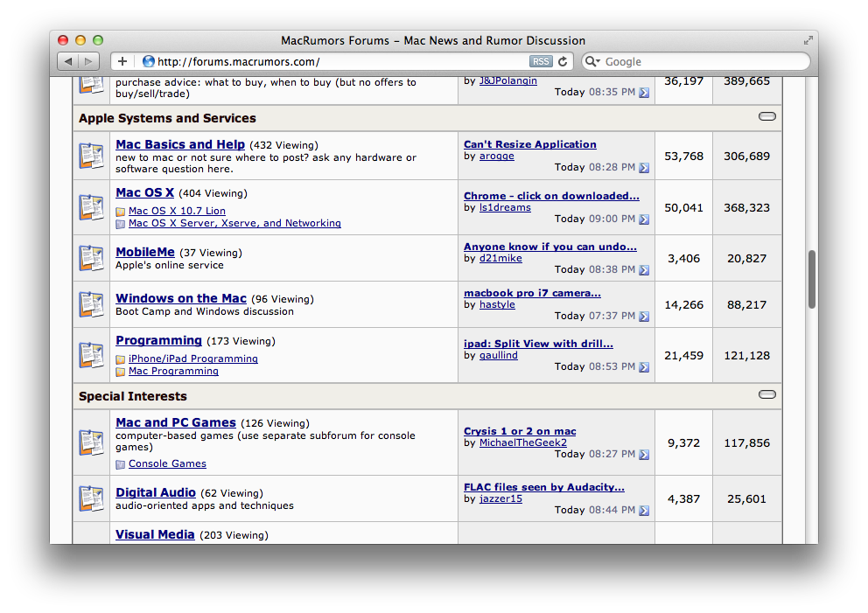Viewport: 868px width, 613px height.
Task: Enter fullscreen using the top-right arrows icon
Action: [808, 40]
